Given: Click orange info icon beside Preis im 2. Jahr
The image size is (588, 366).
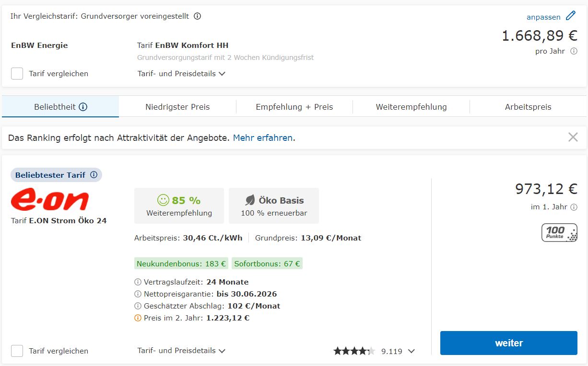Looking at the screenshot, I should click(x=138, y=318).
